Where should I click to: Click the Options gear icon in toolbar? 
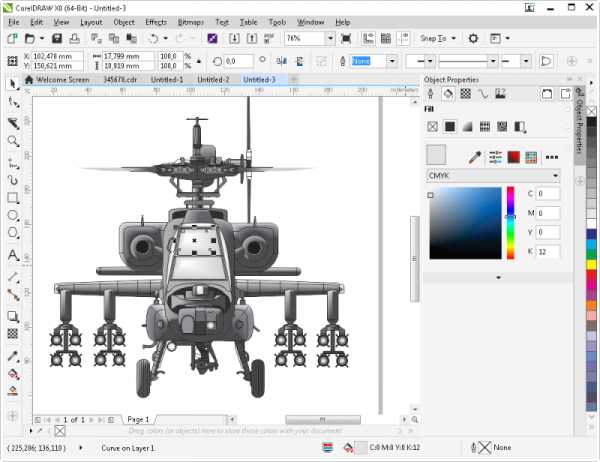pos(473,39)
